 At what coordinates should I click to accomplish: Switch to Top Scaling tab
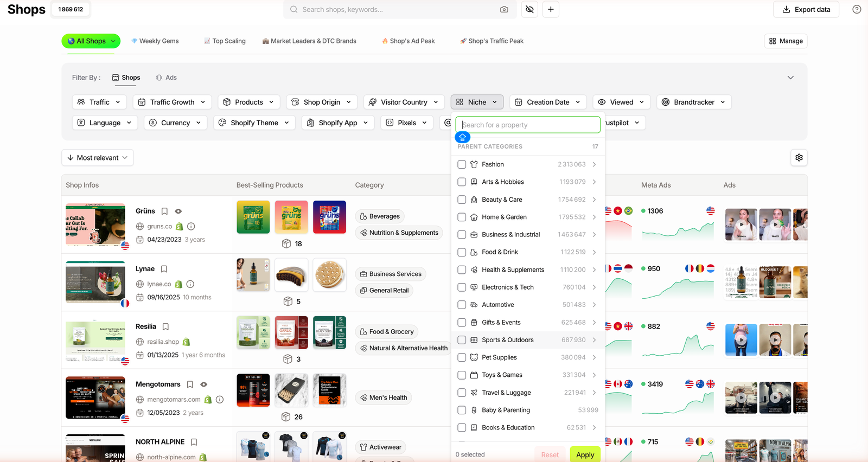click(x=225, y=41)
